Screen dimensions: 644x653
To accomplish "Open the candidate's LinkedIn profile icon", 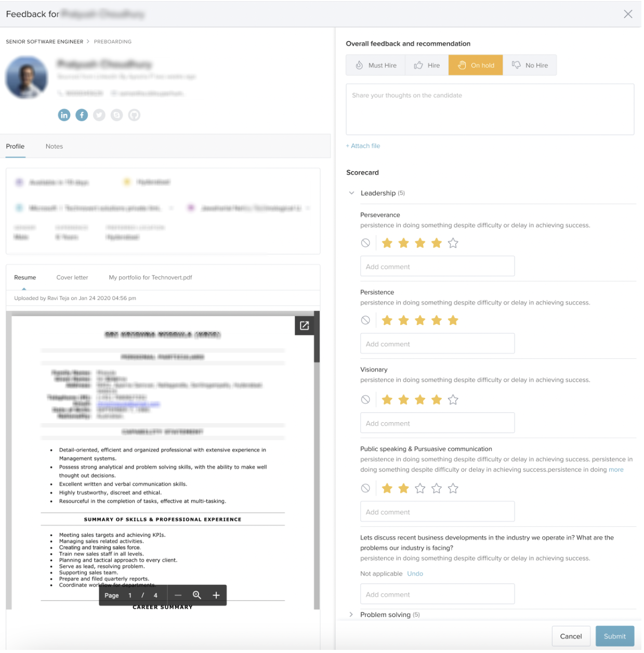I will 64,115.
